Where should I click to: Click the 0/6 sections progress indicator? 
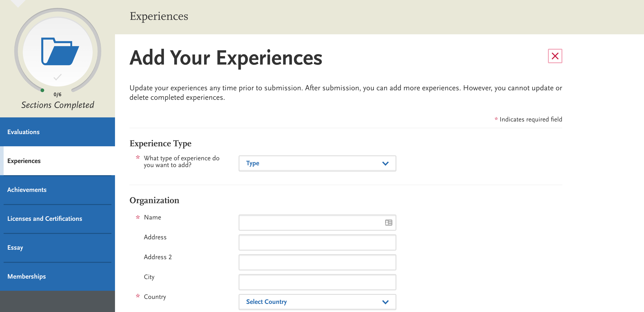[x=57, y=94]
